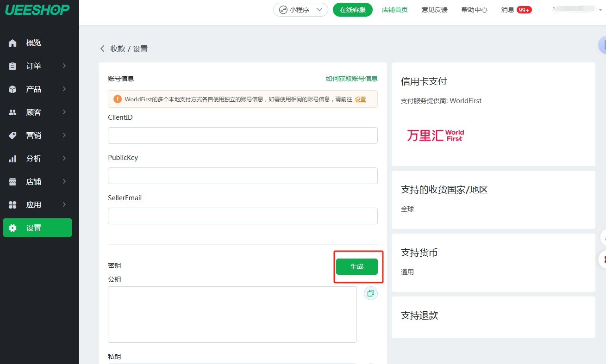Click the Analytics (分析) bar chart icon

point(12,159)
